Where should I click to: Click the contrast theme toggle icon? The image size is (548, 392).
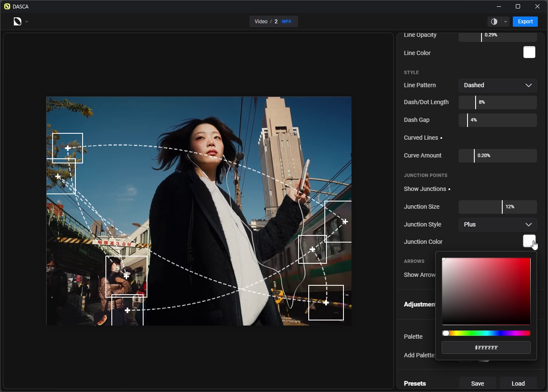click(494, 22)
